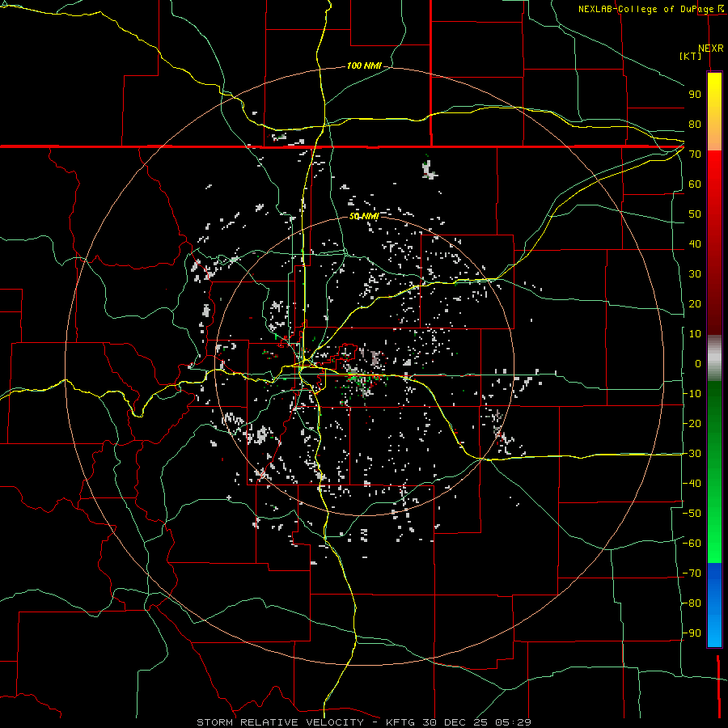Click the 50 tick label on velocity scale
Viewport: 728px width, 728px height.
[695, 214]
